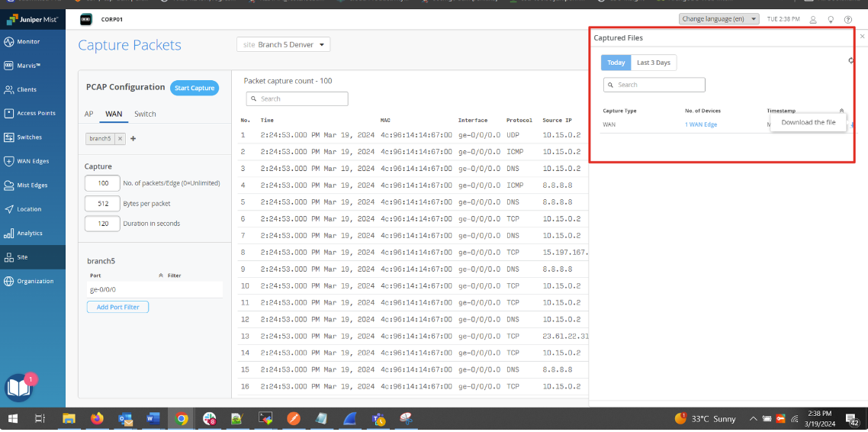The width and height of the screenshot is (868, 432).
Task: Open WAN Edges in the sidebar
Action: pyautogui.click(x=33, y=161)
